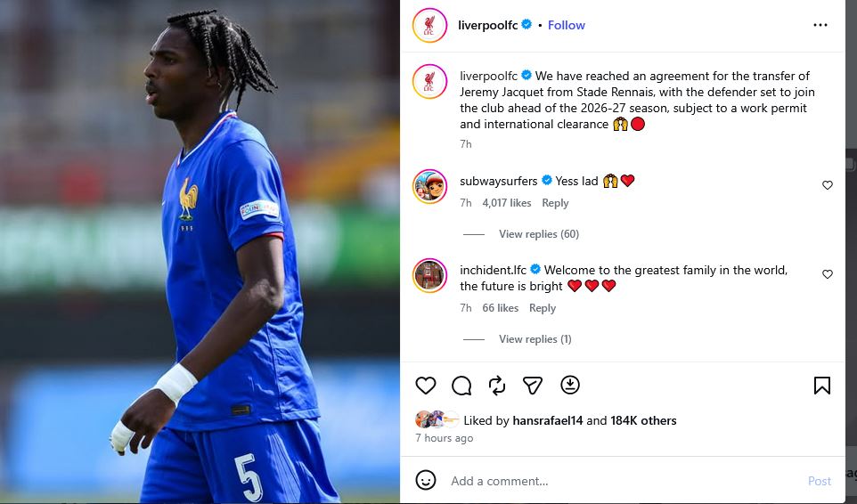
Task: Tap the repost arrows icon
Action: (497, 386)
